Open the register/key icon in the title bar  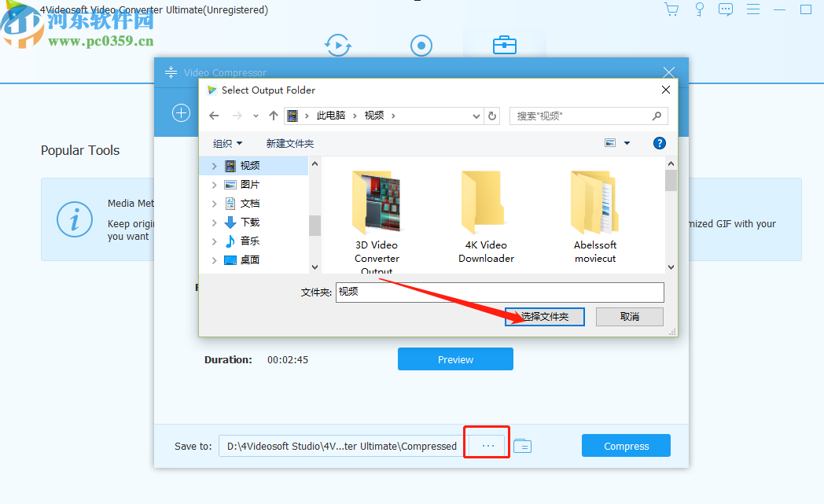pos(699,9)
